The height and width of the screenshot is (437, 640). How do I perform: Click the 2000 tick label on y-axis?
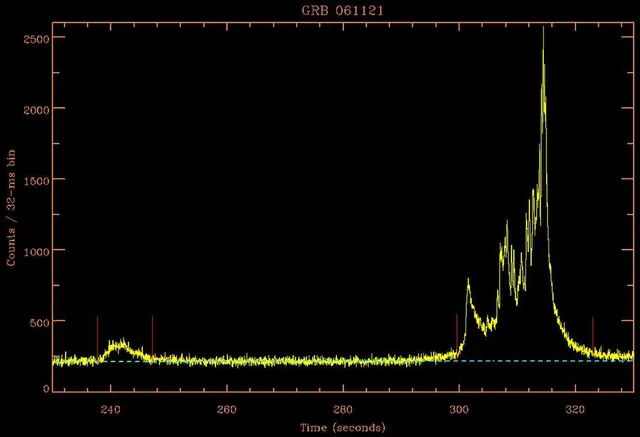click(x=36, y=110)
